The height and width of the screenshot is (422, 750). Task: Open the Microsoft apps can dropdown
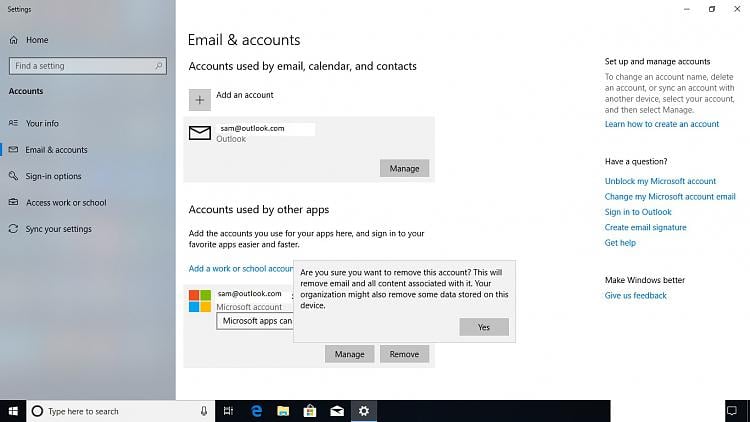[255, 321]
